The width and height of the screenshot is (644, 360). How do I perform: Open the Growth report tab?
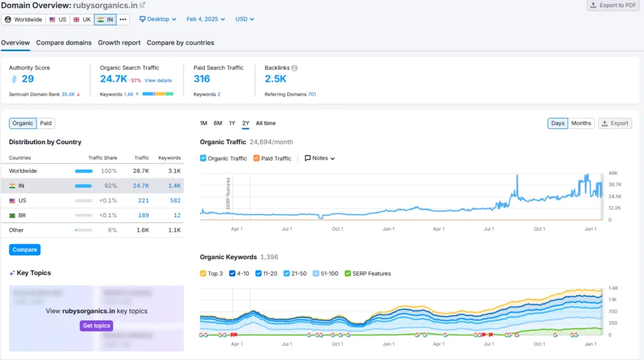119,43
